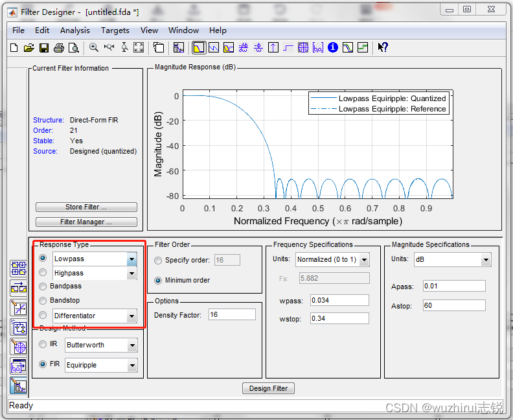The image size is (513, 420).
Task: Show the Filter Specifications view icon
Action: pos(179,48)
